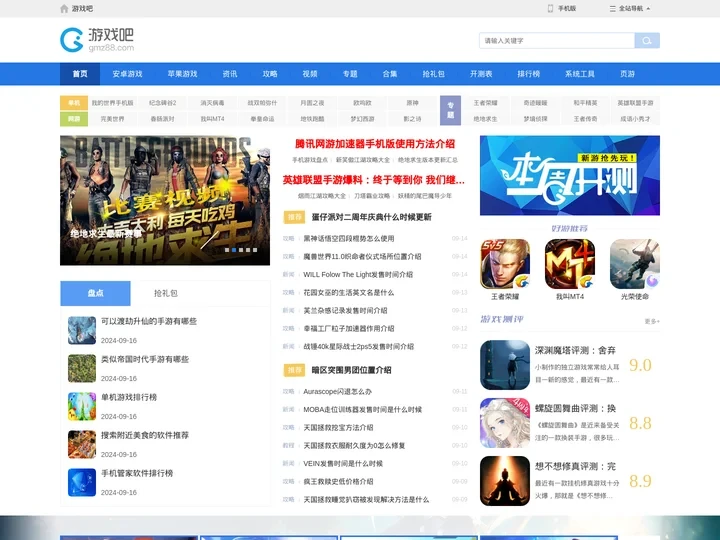This screenshot has height=540, width=720.
Task: Open article 类似帝国时代手游有哪些
Action: tap(145, 359)
